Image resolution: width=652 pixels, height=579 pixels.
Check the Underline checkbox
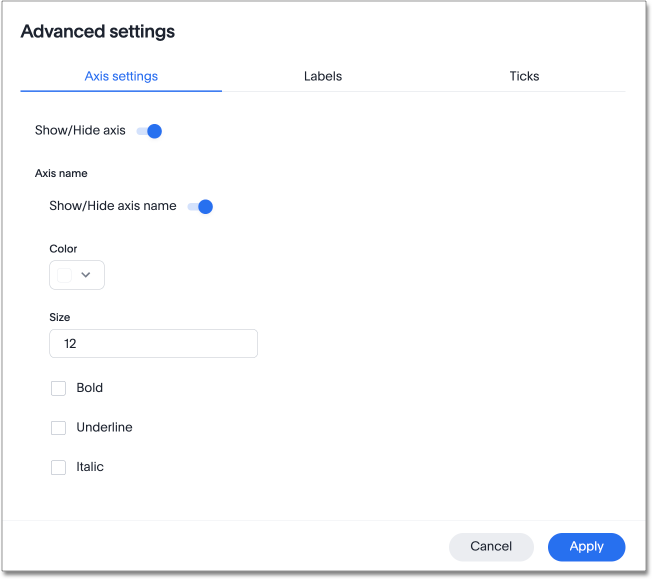coord(58,428)
